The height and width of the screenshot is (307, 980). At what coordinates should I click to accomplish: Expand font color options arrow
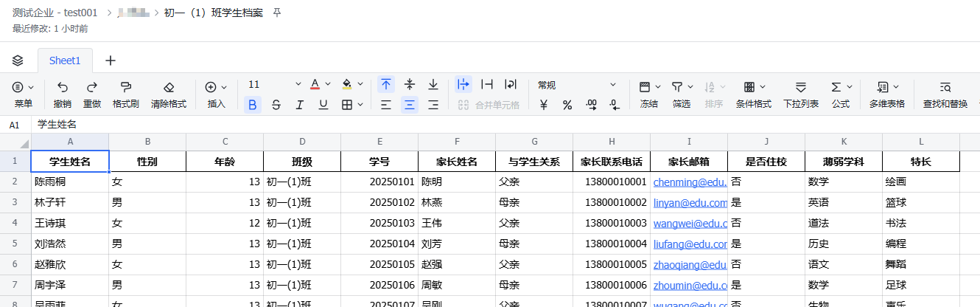pos(328,84)
